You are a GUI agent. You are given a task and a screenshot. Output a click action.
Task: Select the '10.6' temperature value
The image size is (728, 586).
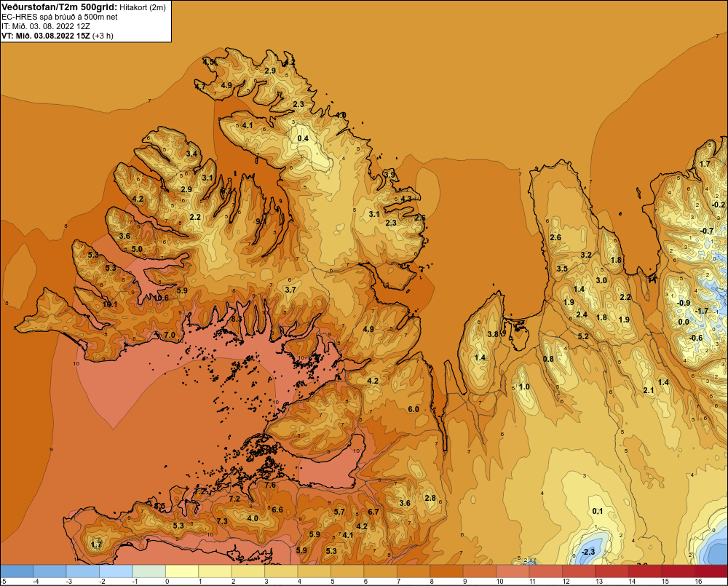pyautogui.click(x=161, y=298)
